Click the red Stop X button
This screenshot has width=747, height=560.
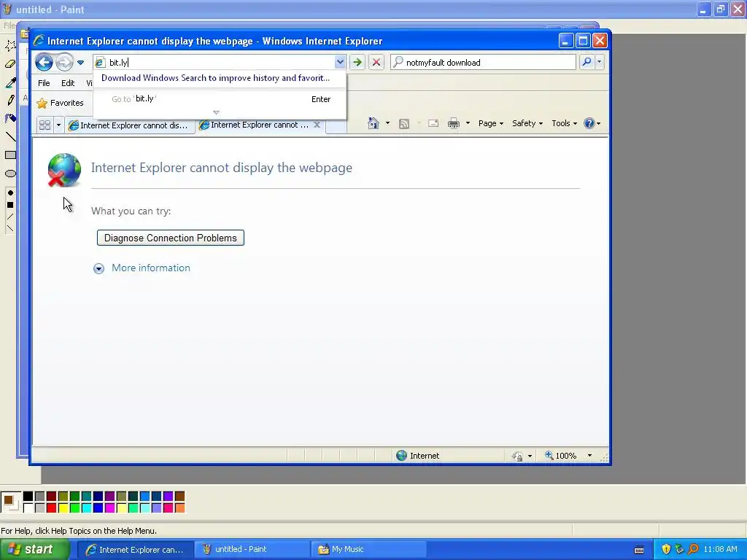[x=376, y=62]
